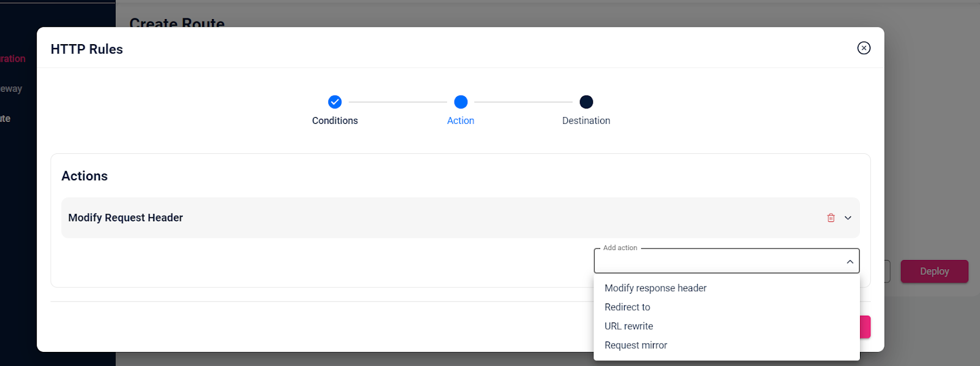Close the HTTP Rules dialog
The image size is (980, 366).
point(864,48)
